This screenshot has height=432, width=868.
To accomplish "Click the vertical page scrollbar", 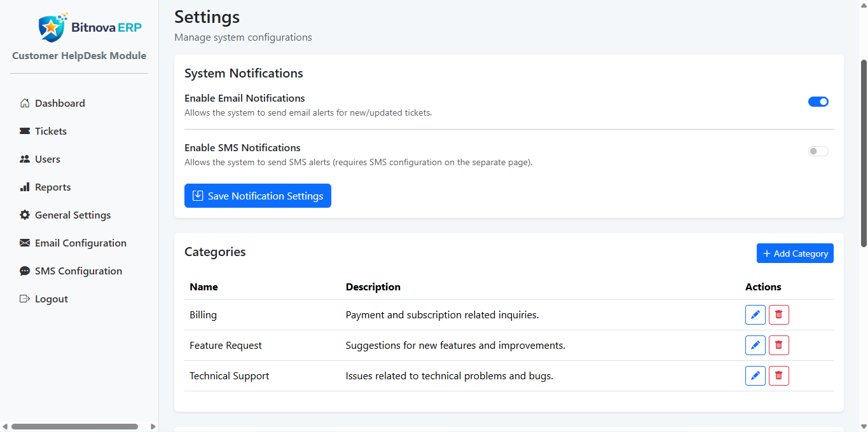I will (x=863, y=152).
